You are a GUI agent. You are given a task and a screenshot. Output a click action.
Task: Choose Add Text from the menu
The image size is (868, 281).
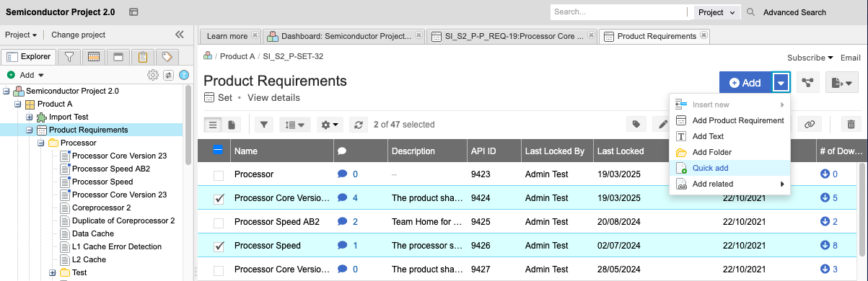point(729,136)
